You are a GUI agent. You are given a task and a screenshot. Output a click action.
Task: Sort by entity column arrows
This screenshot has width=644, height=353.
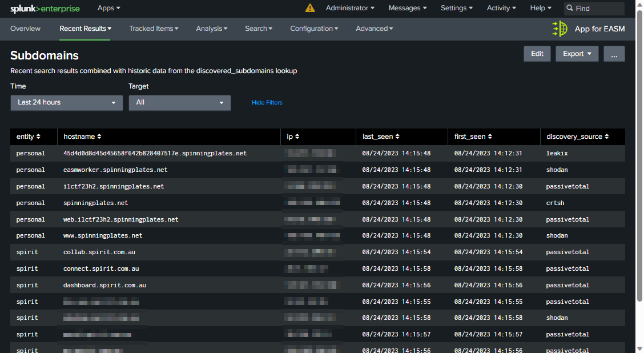[38, 137]
